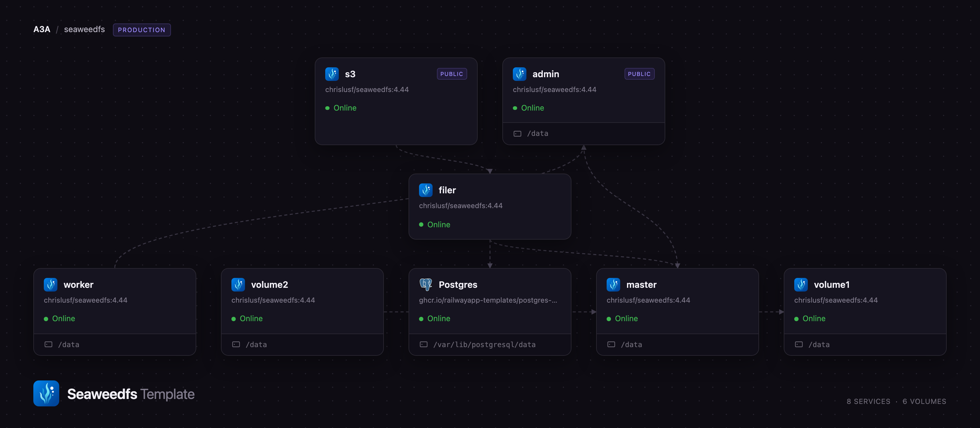
Task: Click the green Online status dot on worker
Action: click(x=46, y=319)
